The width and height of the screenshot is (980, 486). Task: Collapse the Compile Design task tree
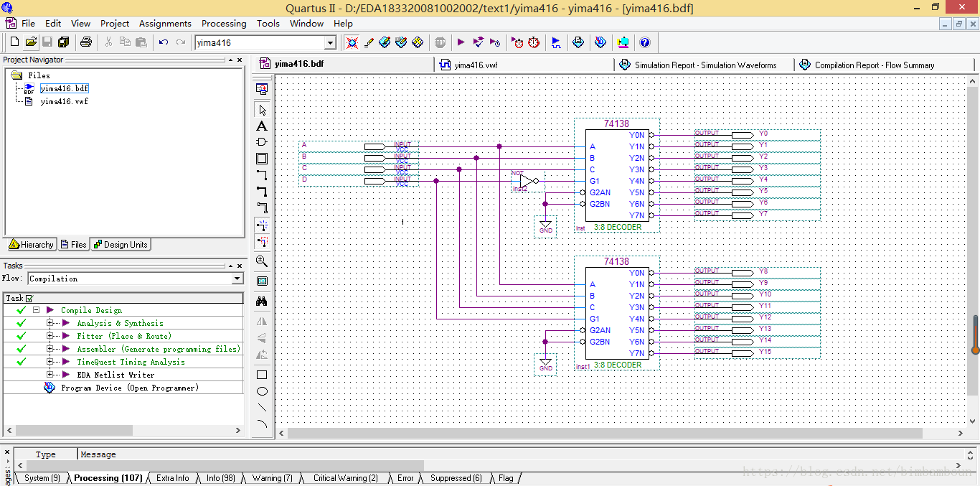pyautogui.click(x=35, y=310)
